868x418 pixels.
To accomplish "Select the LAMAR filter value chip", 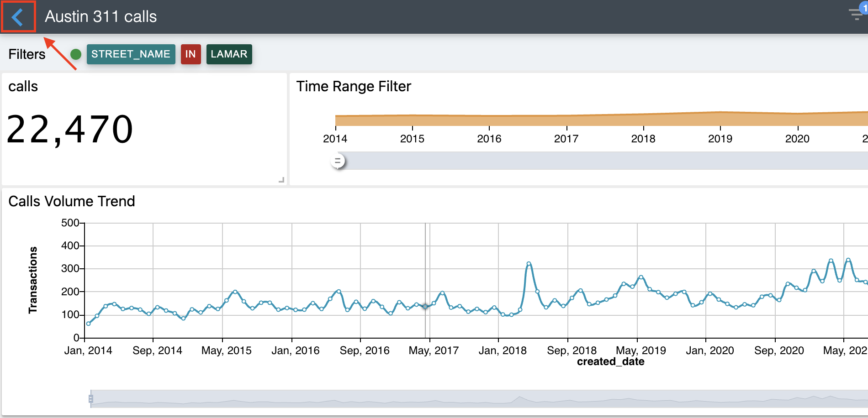I will pos(229,54).
